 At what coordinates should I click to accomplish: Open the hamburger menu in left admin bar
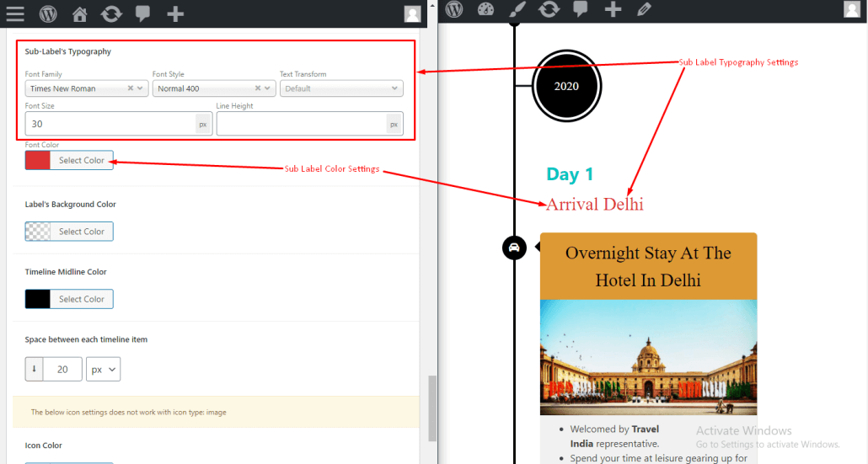tap(15, 13)
